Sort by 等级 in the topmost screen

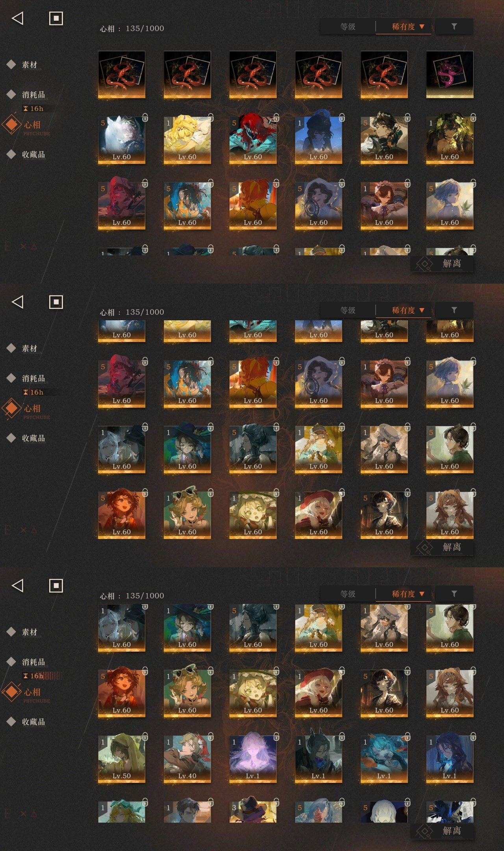point(348,27)
